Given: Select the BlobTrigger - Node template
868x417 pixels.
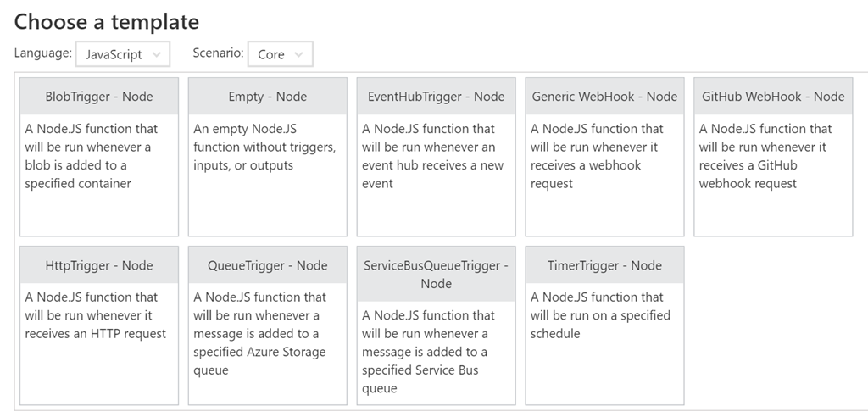Looking at the screenshot, I should coord(99,97).
